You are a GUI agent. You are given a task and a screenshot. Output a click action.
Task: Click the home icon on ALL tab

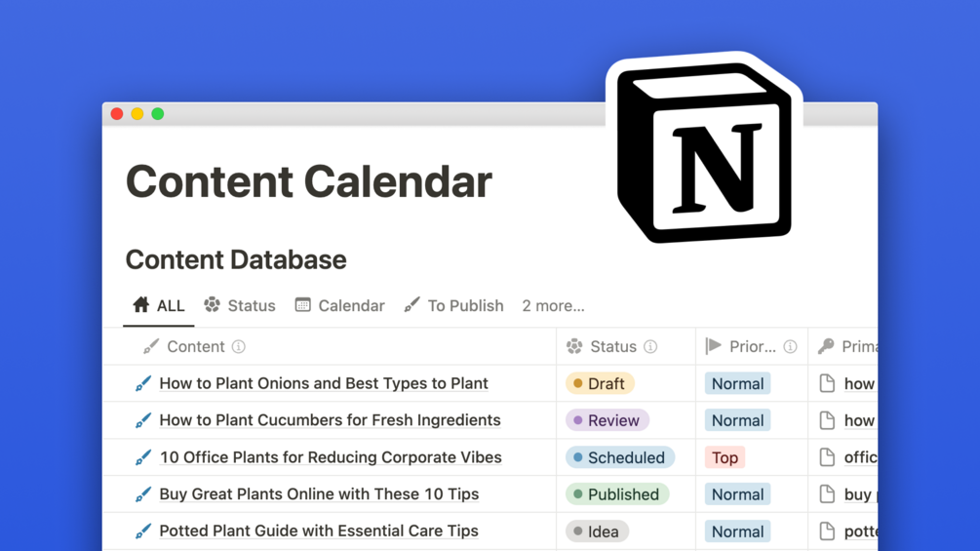pos(141,304)
